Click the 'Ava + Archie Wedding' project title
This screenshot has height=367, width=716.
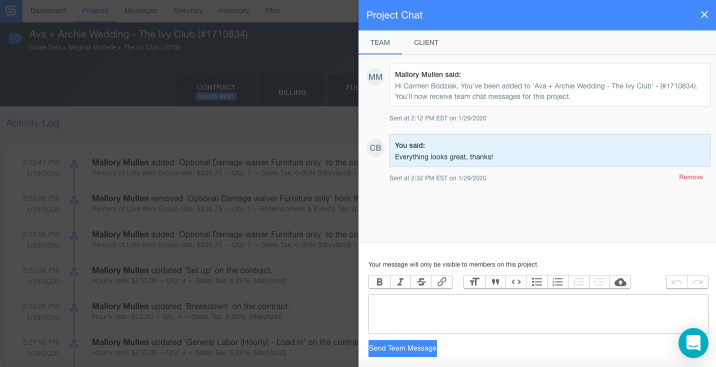[138, 34]
